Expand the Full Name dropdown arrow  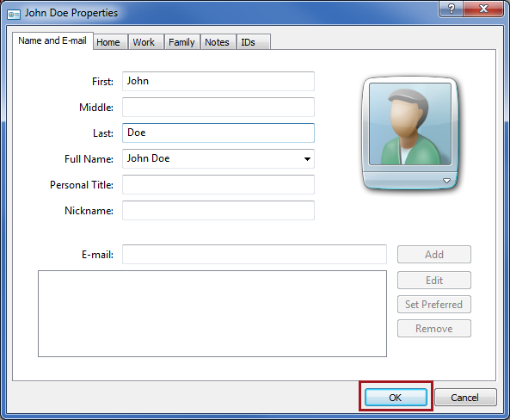(x=307, y=159)
